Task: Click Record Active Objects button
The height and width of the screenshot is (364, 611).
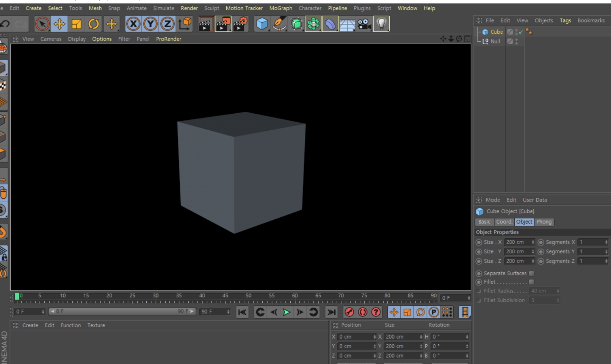Action: point(349,312)
